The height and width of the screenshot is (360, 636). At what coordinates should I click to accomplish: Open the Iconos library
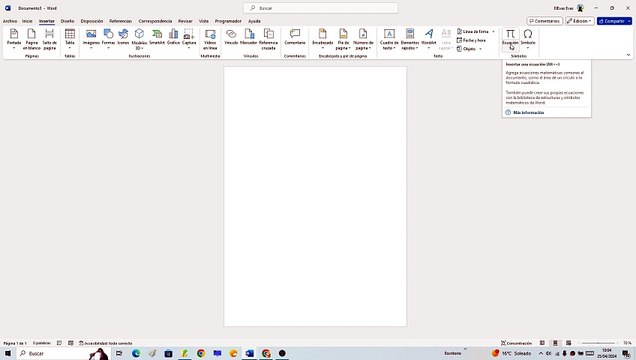tap(123, 37)
